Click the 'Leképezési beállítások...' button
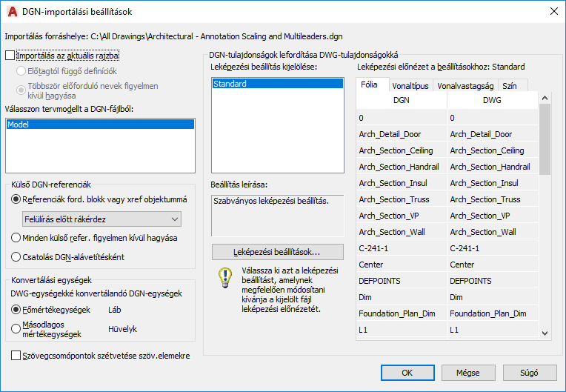Screen dimensions: 566x392 278,252
